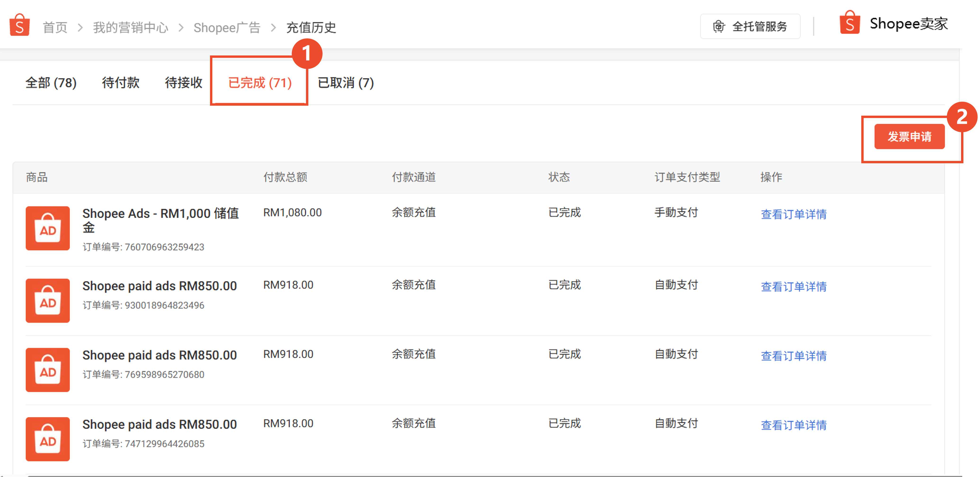Open Shopee广告 breadcrumb link
980x477 pixels.
click(227, 27)
